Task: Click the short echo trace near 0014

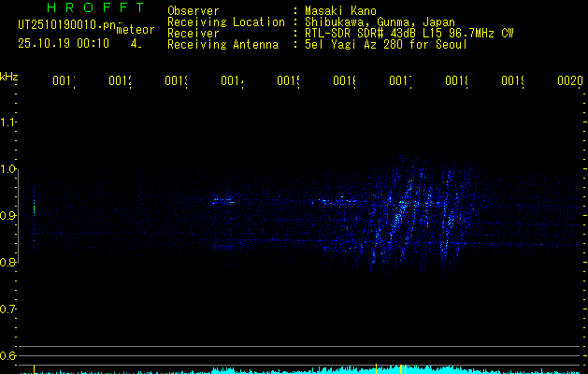Action: 223,200
